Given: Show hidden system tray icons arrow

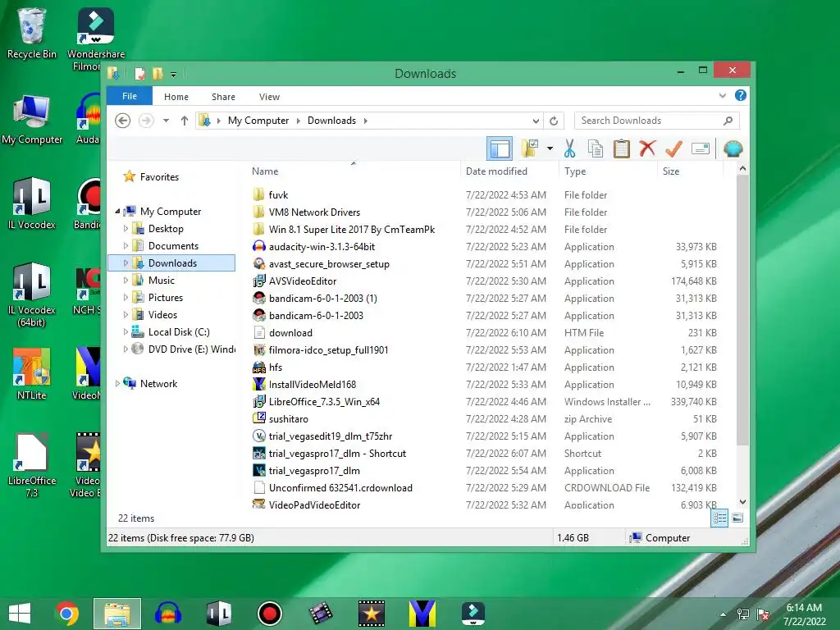Looking at the screenshot, I should pyautogui.click(x=724, y=614).
